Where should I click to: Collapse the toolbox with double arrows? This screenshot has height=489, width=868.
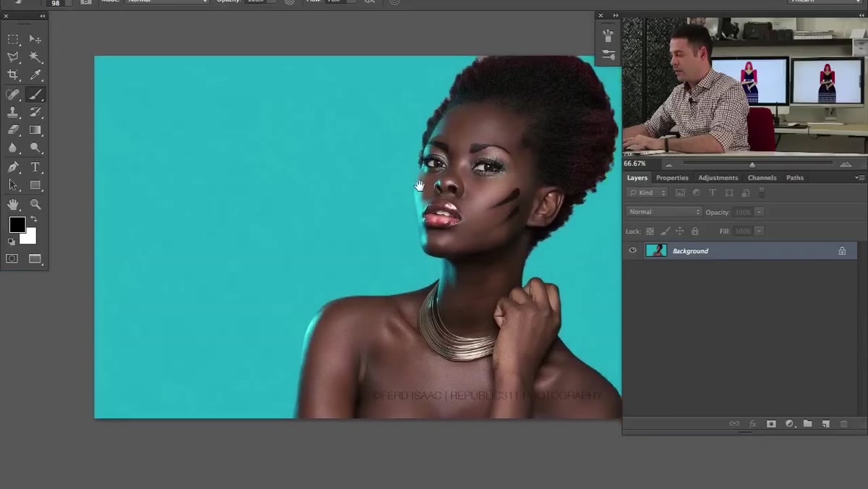pyautogui.click(x=43, y=16)
